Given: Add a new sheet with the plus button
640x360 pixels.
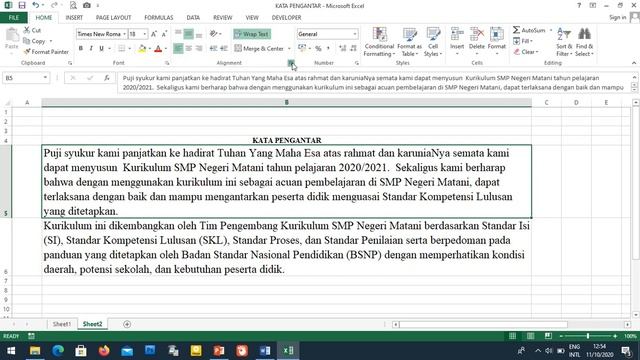Looking at the screenshot, I should point(127,324).
